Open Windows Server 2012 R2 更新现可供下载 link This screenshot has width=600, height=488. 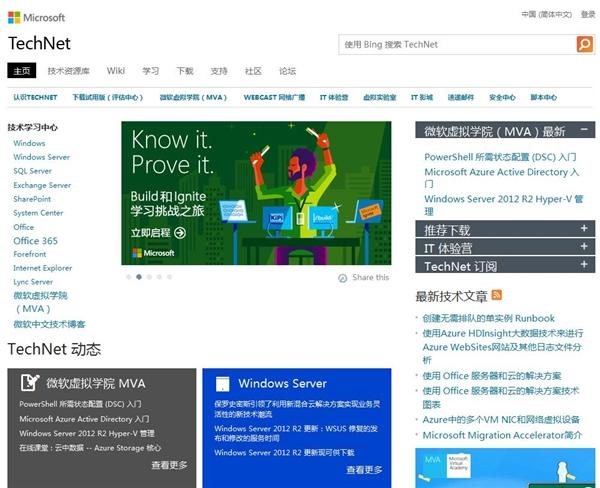284,452
